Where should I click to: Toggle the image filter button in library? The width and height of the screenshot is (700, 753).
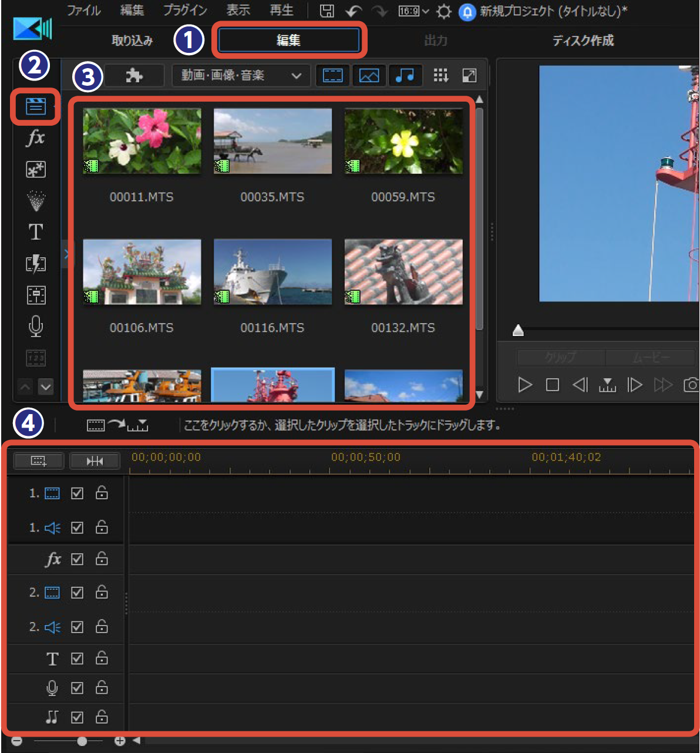(x=369, y=76)
